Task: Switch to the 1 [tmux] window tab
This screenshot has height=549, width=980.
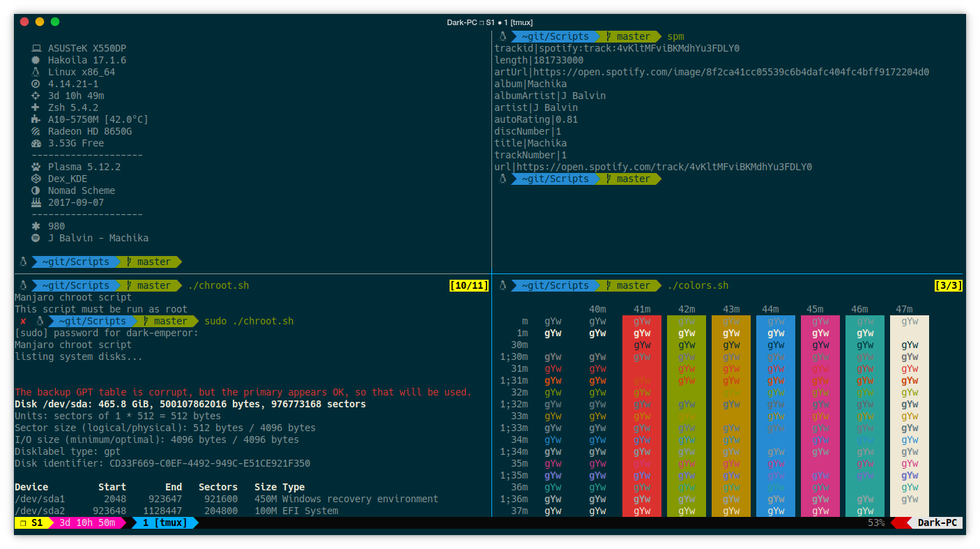Action: (165, 523)
